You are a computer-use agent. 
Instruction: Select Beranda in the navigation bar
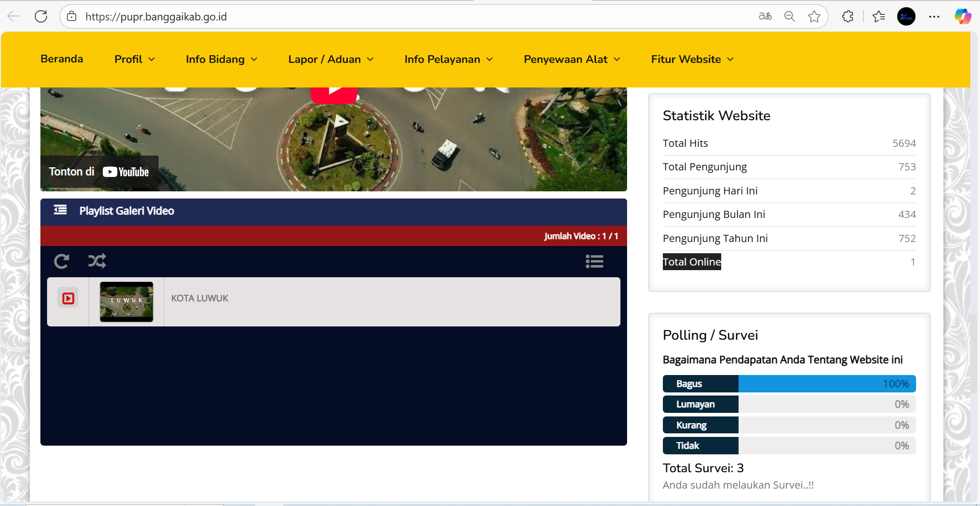coord(61,59)
